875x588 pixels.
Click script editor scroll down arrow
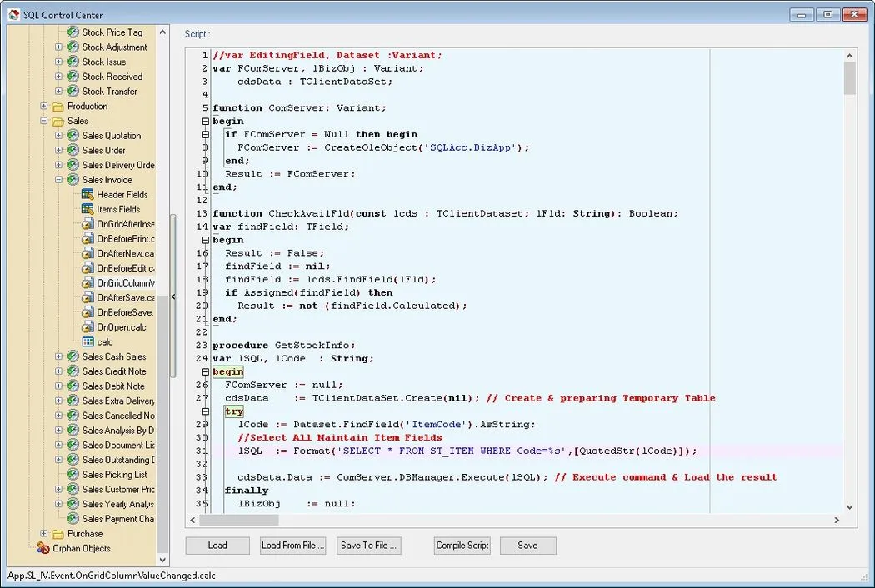tap(849, 507)
